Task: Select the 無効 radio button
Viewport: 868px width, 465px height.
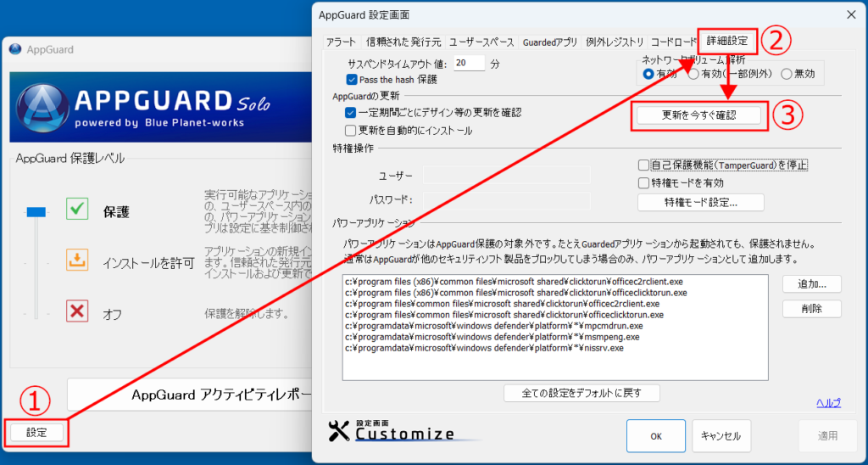Action: pyautogui.click(x=786, y=74)
